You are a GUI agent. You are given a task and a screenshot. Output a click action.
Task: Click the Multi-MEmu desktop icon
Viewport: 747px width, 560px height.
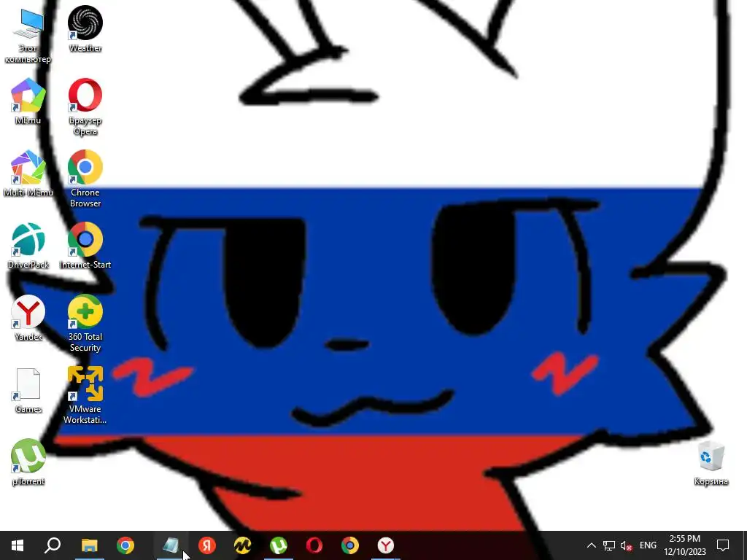[28, 174]
